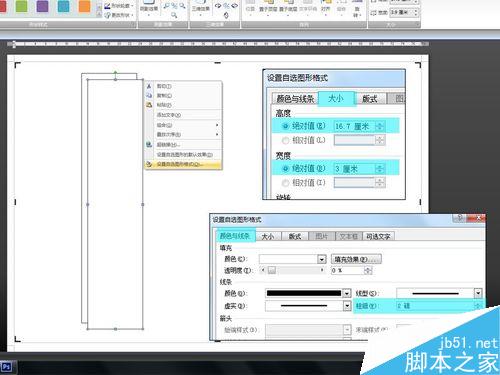The width and height of the screenshot is (500, 375).
Task: Click the ribbon width (宽度) size field
Action: coord(404,13)
